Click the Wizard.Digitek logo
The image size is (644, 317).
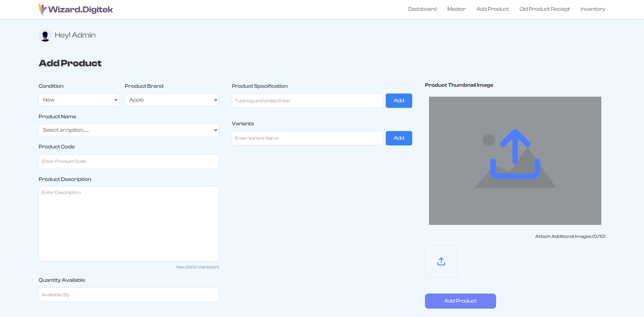pos(76,9)
